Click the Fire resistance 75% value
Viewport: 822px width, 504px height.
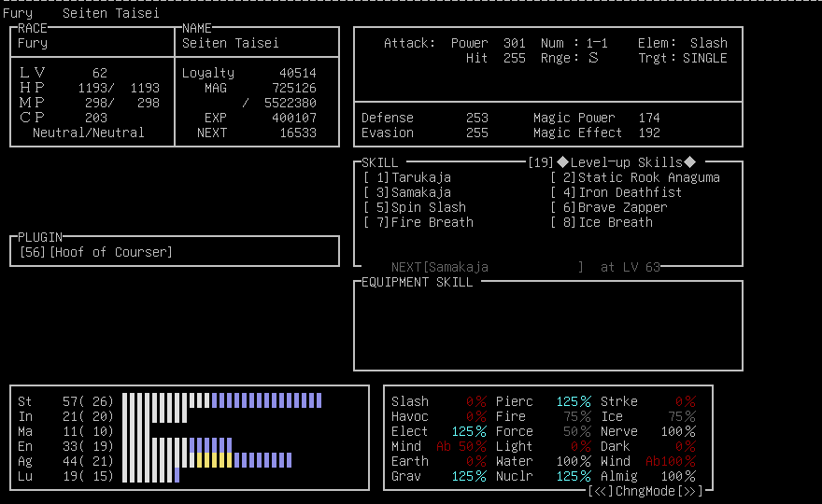click(577, 416)
